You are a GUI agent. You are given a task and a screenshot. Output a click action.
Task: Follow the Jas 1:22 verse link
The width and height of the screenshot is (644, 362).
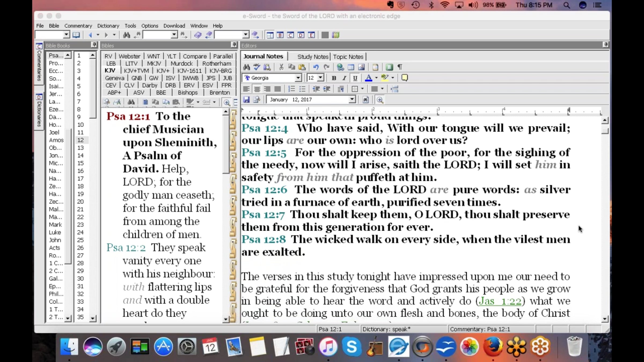point(500,301)
